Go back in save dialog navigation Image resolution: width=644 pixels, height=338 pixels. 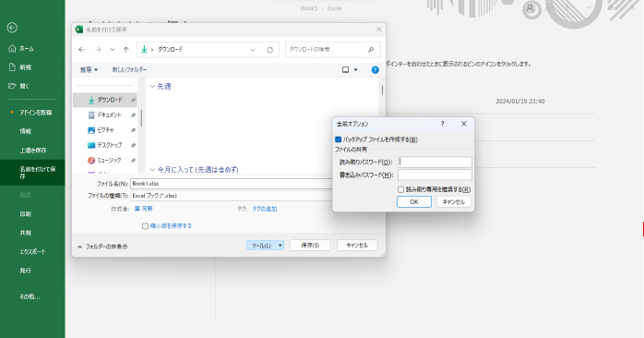(81, 50)
